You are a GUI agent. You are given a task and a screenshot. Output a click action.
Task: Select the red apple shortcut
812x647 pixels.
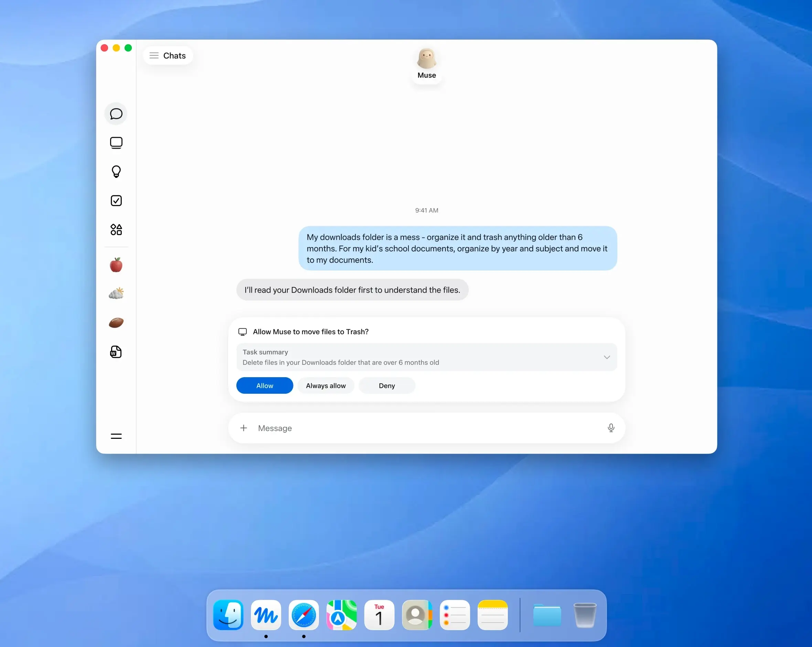click(x=116, y=265)
